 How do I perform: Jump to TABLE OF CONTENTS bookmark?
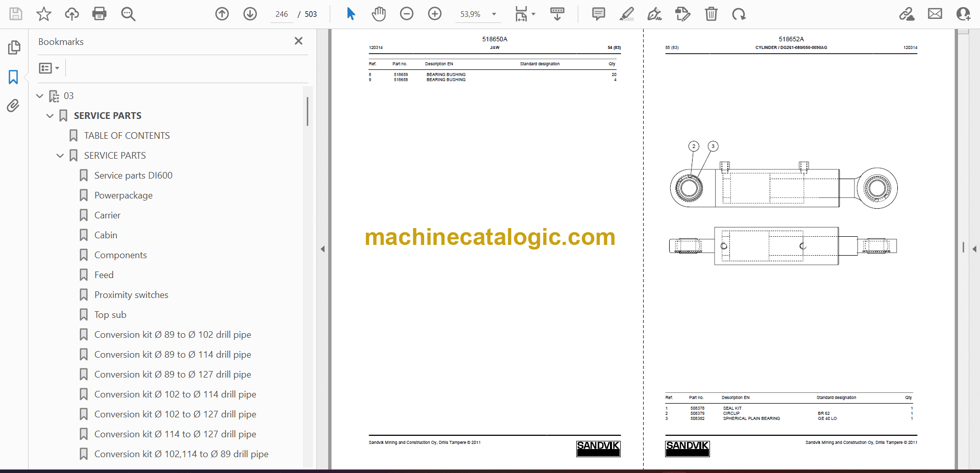127,136
